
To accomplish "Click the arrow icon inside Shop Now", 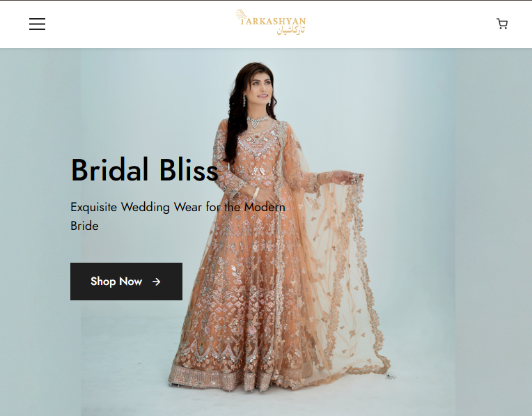I will pyautogui.click(x=156, y=282).
